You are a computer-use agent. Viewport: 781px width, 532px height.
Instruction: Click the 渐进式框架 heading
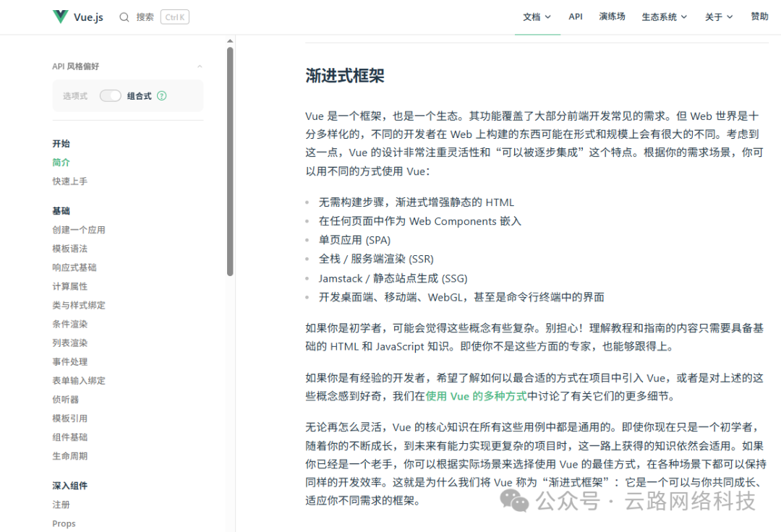(345, 76)
